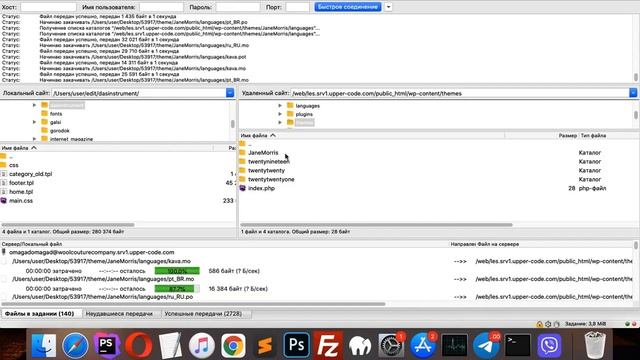Open the App Store from the dock
This screenshot has height=360, width=640.
pos(423,345)
